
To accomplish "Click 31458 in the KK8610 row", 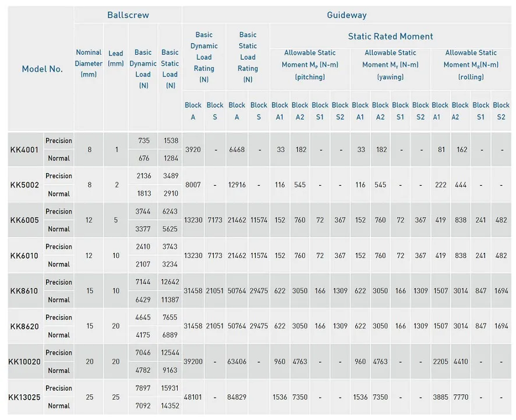I will pyautogui.click(x=193, y=291).
